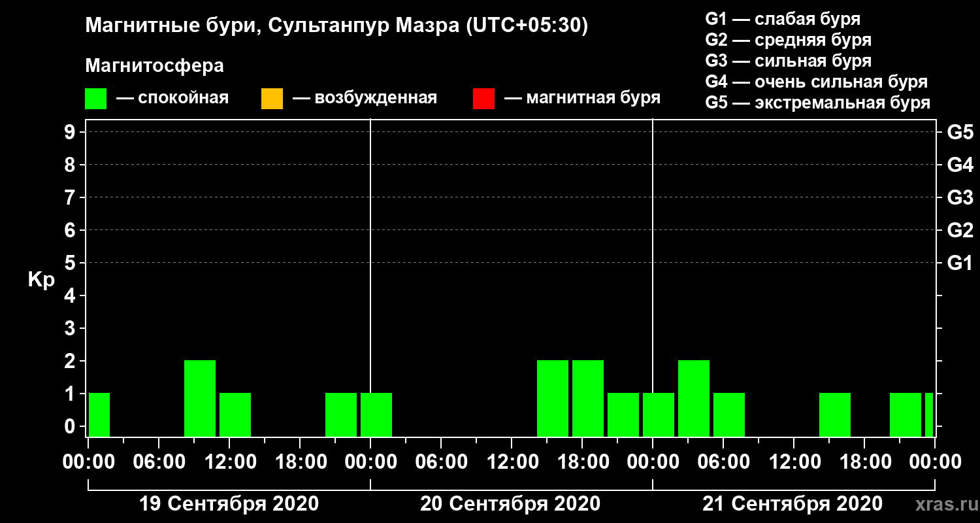Click the '— возбужденная' legend label
This screenshot has height=523, width=980.
pyautogui.click(x=365, y=98)
